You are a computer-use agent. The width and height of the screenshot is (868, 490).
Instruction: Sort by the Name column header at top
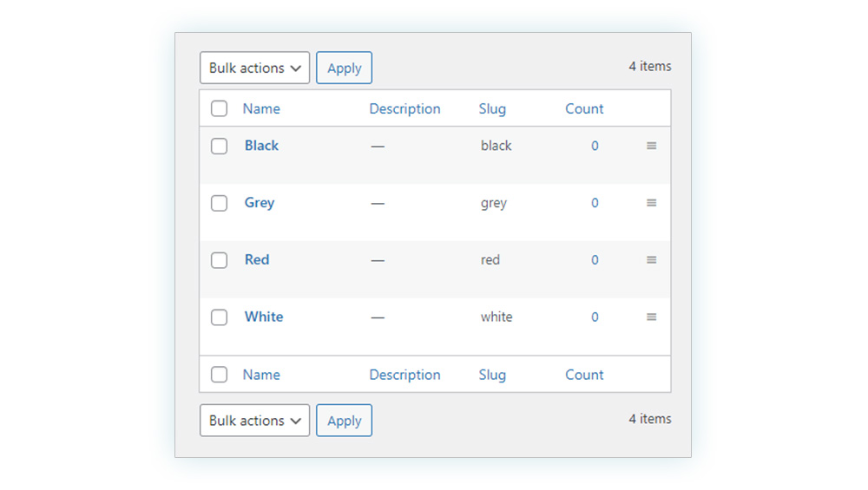click(261, 108)
